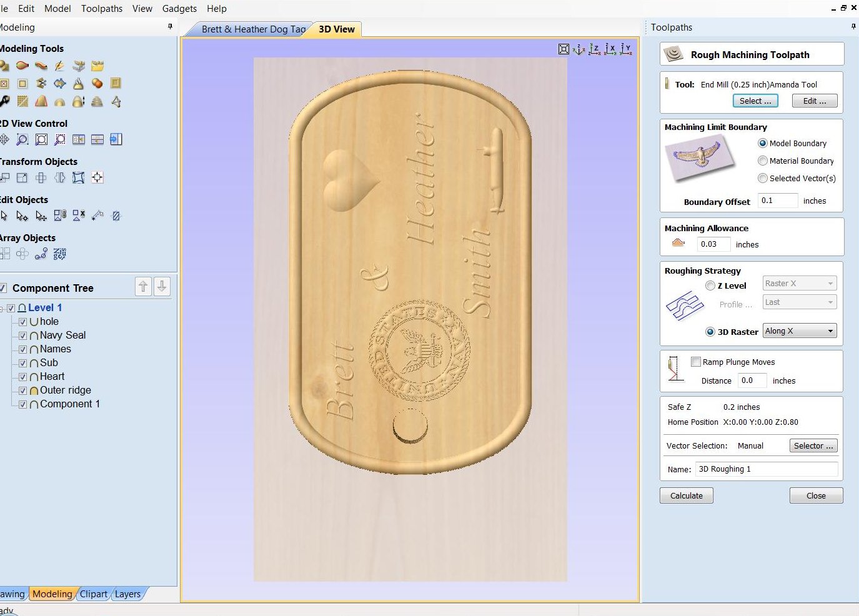Toggle the Component 1 checkbox
The width and height of the screenshot is (859, 616).
click(23, 404)
